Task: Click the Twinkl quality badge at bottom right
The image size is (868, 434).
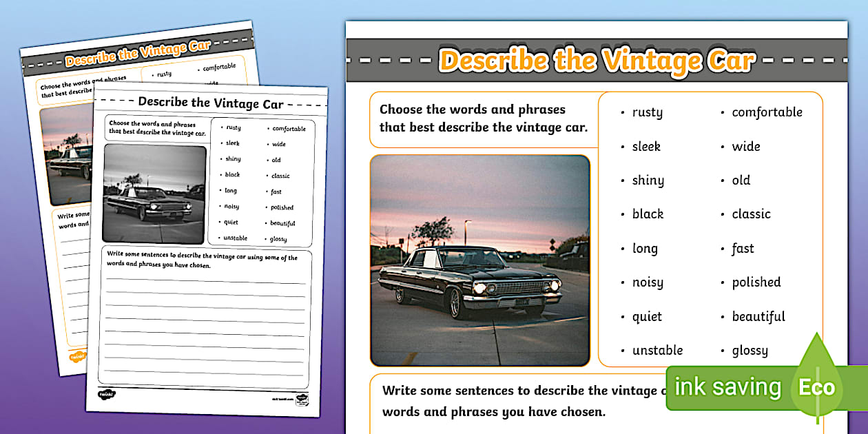Action: [x=302, y=400]
